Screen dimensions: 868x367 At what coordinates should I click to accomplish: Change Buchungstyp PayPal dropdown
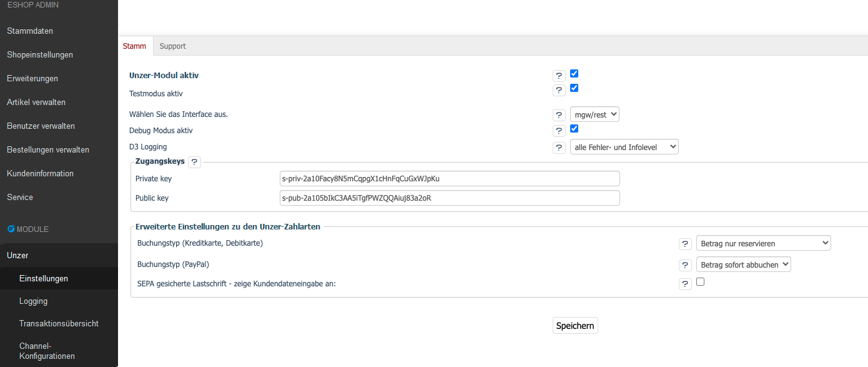tap(743, 264)
